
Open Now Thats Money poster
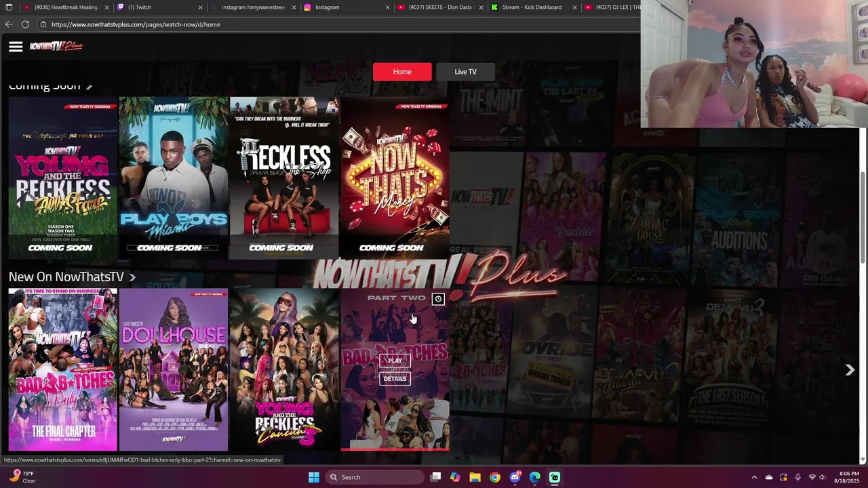[395, 178]
